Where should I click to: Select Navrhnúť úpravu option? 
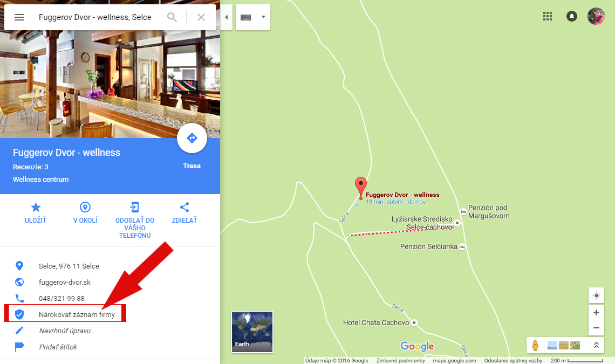point(65,331)
